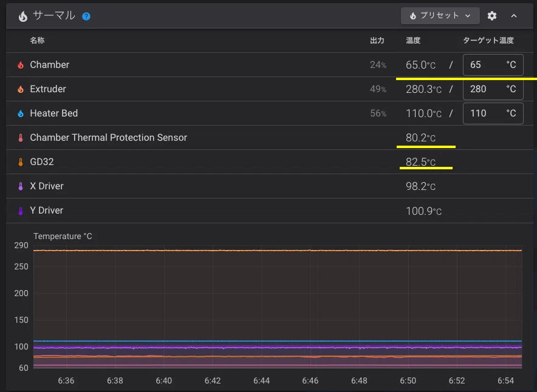Screen dimensions: 537x392
Task: Click sensor temperature reading 80.2°C
Action: tap(420, 138)
